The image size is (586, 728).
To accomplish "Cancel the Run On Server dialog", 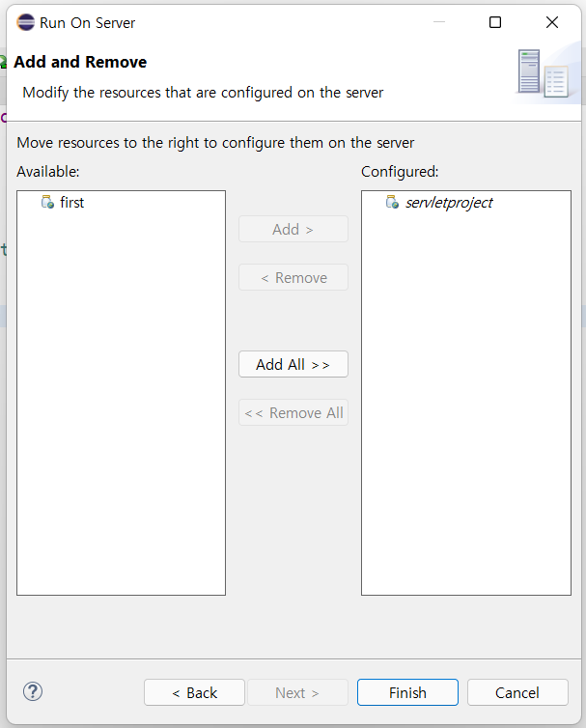I will point(517,692).
